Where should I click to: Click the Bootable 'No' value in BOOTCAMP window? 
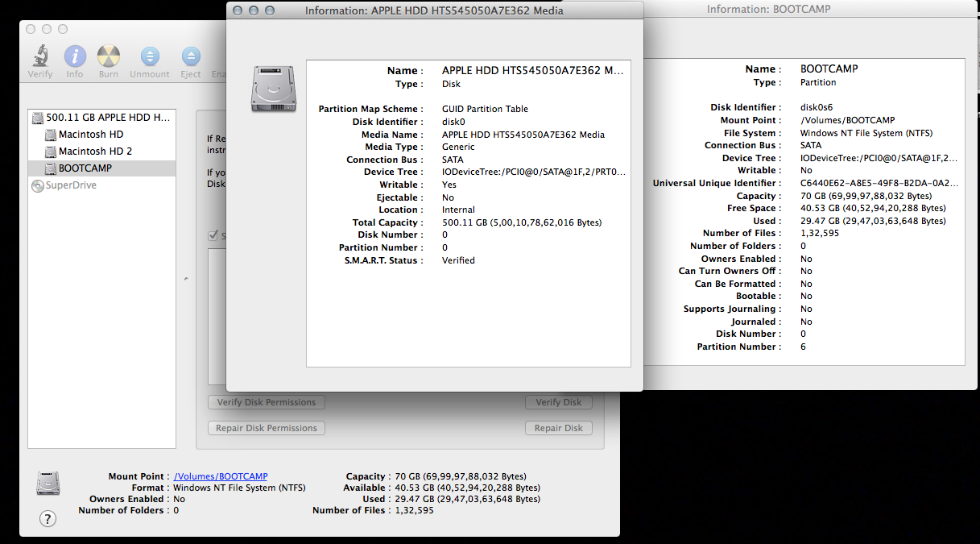[x=806, y=296]
